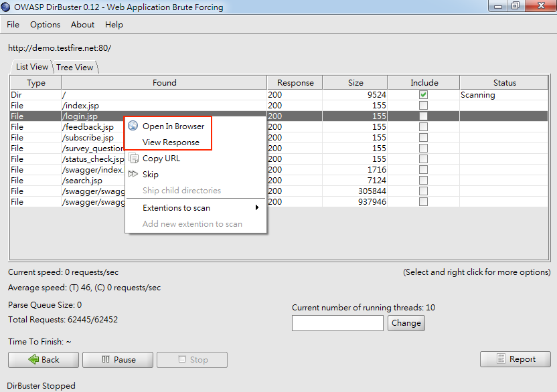Screen dimensions: 557x392
Task: Tick Include checkbox in size 1716 row
Action: [x=423, y=170]
